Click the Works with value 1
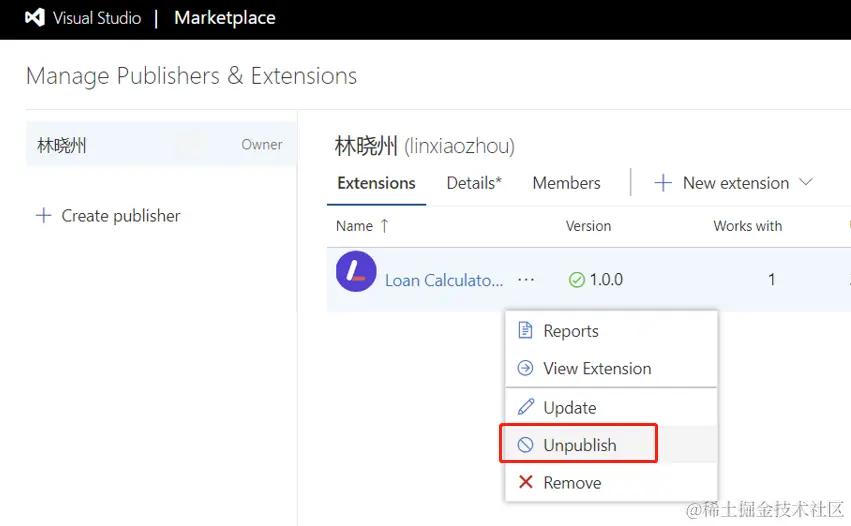Image resolution: width=851 pixels, height=526 pixels. click(x=771, y=280)
